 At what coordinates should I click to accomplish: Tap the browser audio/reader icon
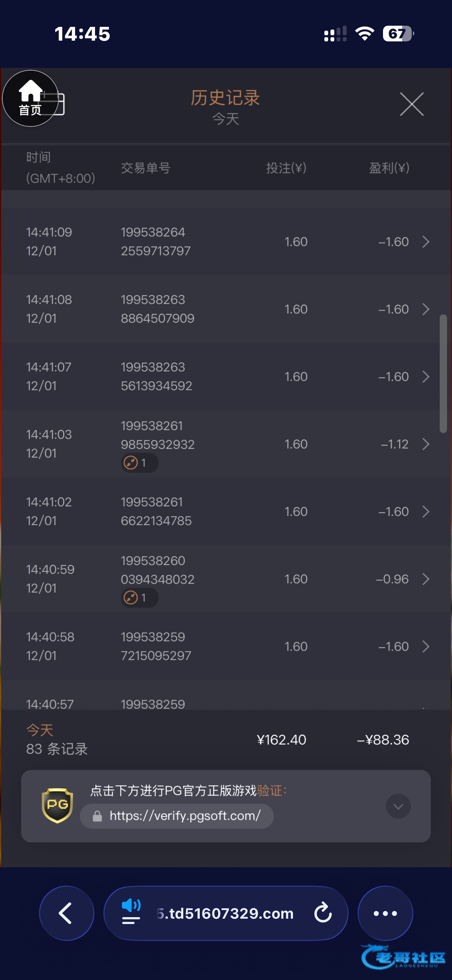(x=131, y=912)
